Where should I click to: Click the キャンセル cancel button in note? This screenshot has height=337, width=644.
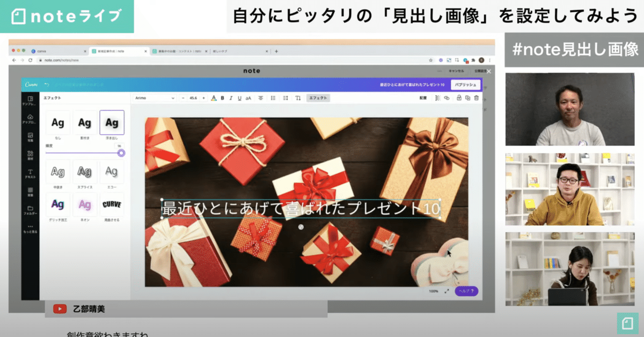pyautogui.click(x=457, y=70)
